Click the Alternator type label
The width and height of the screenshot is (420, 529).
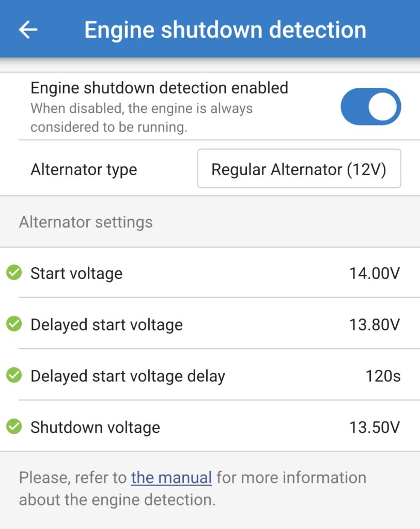click(x=84, y=169)
